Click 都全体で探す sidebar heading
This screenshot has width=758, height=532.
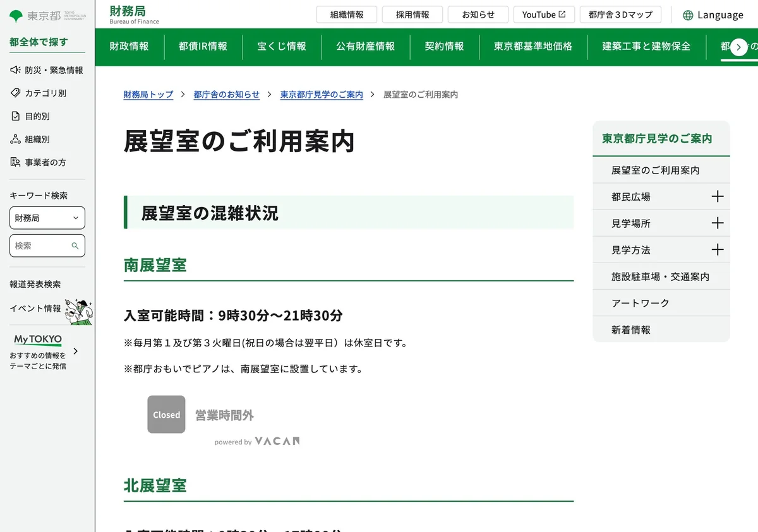coord(39,42)
